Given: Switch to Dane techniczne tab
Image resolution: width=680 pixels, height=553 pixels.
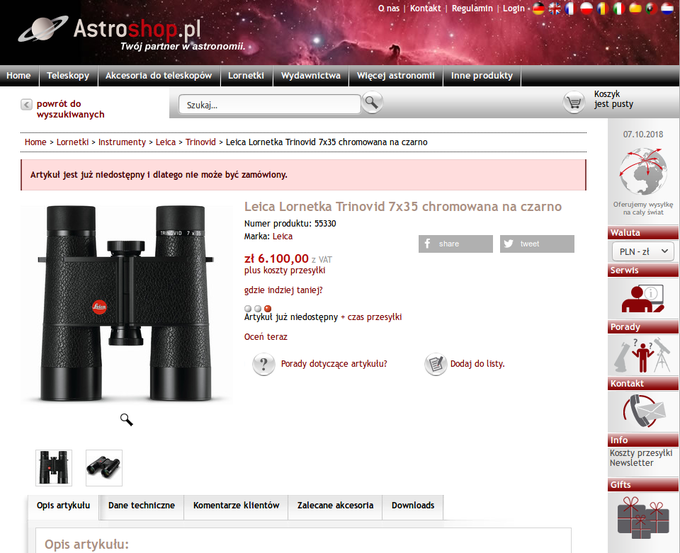Looking at the screenshot, I should (141, 506).
